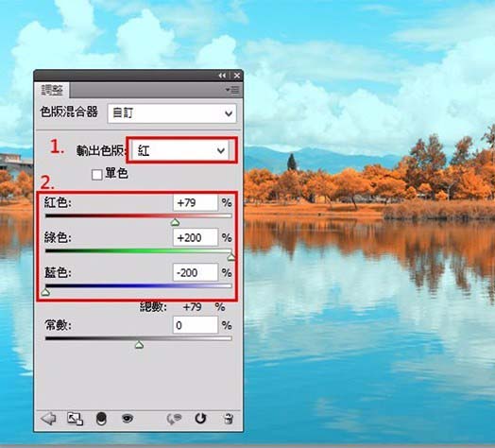Screen dimensions: 495x448
Task: Open the panel options menu icon
Action: point(232,90)
